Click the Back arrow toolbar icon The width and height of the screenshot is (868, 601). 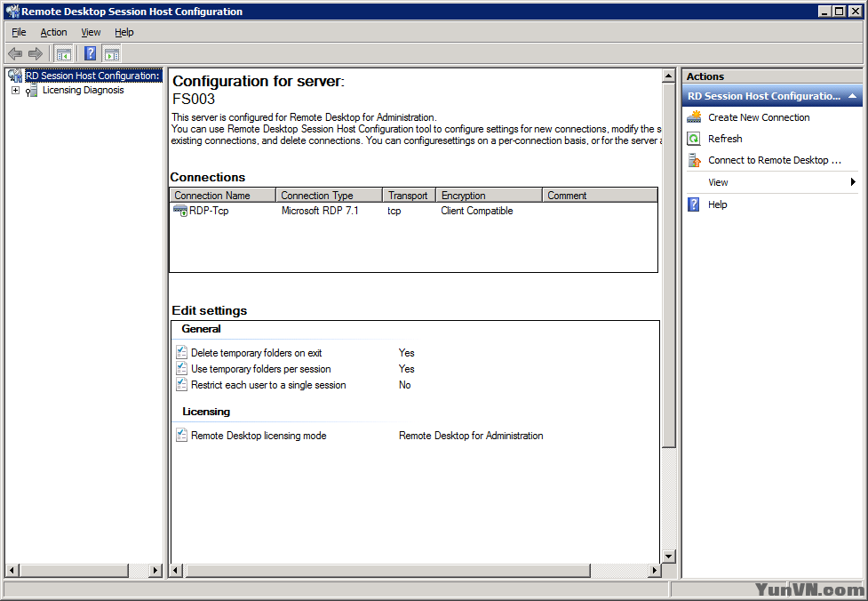coord(15,53)
